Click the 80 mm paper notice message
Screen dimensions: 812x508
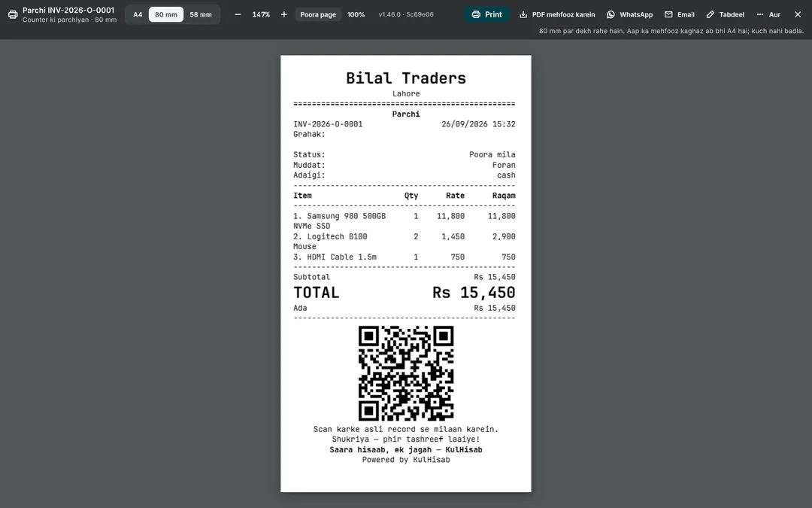pos(671,31)
